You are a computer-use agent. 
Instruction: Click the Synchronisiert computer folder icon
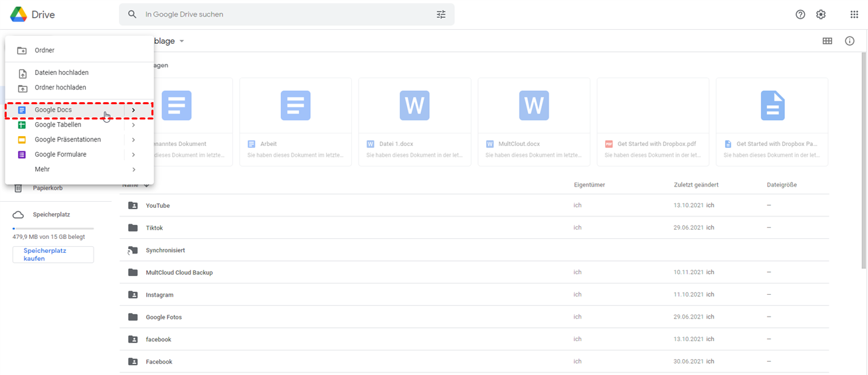133,250
